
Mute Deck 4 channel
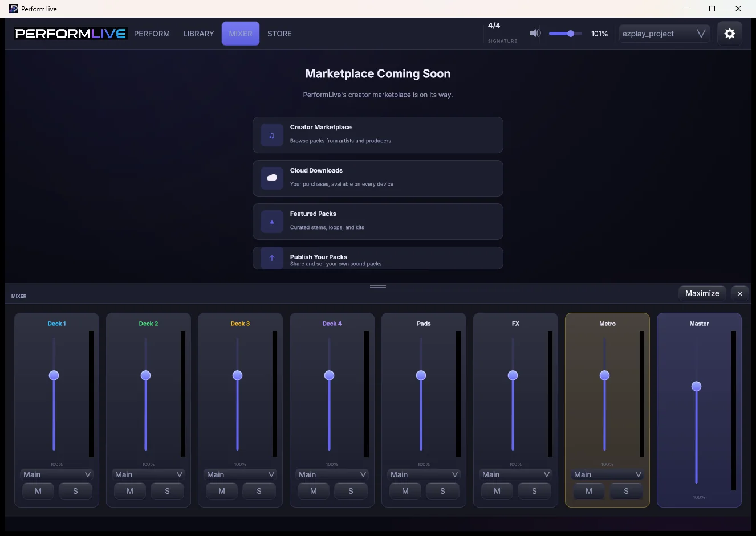[x=314, y=491]
